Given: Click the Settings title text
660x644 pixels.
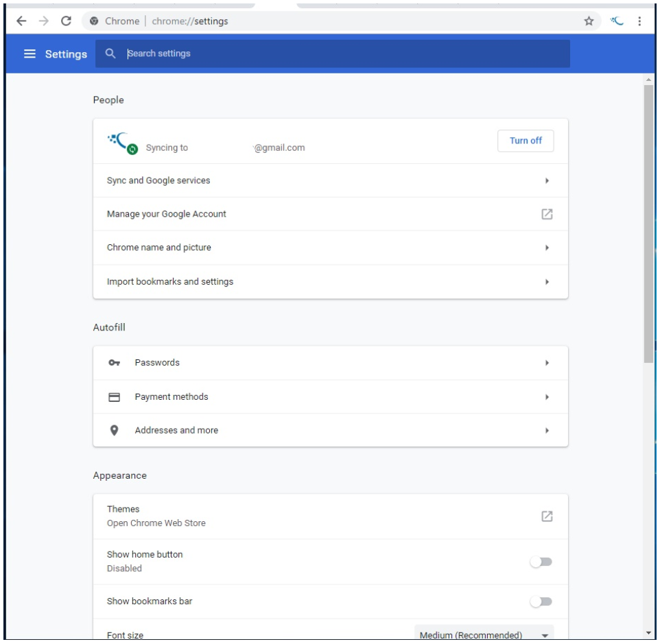Looking at the screenshot, I should [x=66, y=54].
